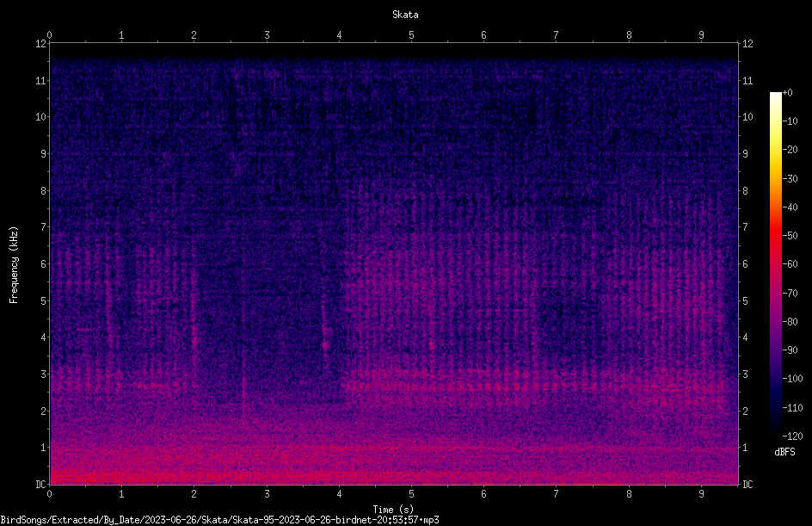812x526 pixels.
Task: Click the '-120' colorbar label
Action: click(792, 436)
